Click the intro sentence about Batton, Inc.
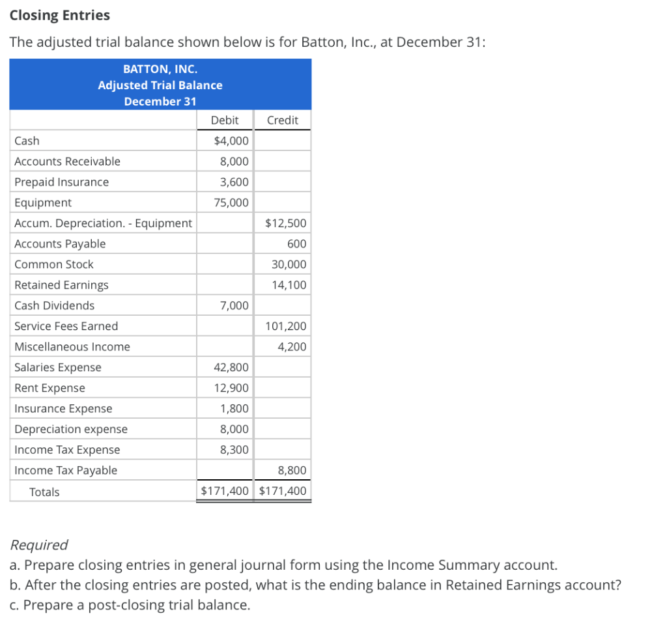Screen dimensions: 667x644 click(x=247, y=42)
